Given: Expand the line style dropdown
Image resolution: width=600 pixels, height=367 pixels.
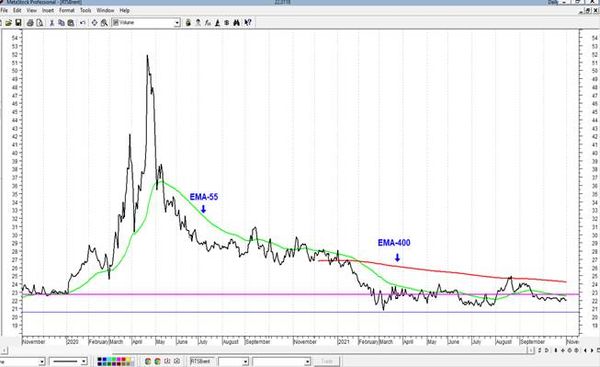Looking at the screenshot, I should pos(83,361).
